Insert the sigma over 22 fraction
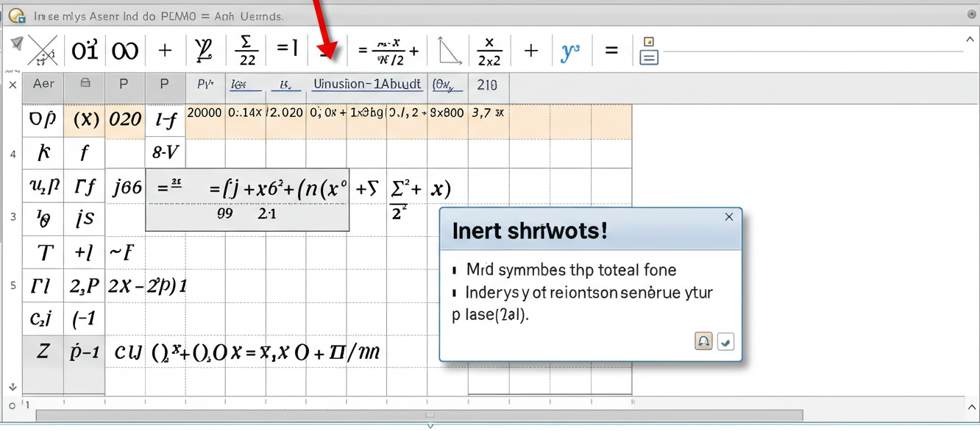Viewport: 980px width, 431px height. click(247, 50)
